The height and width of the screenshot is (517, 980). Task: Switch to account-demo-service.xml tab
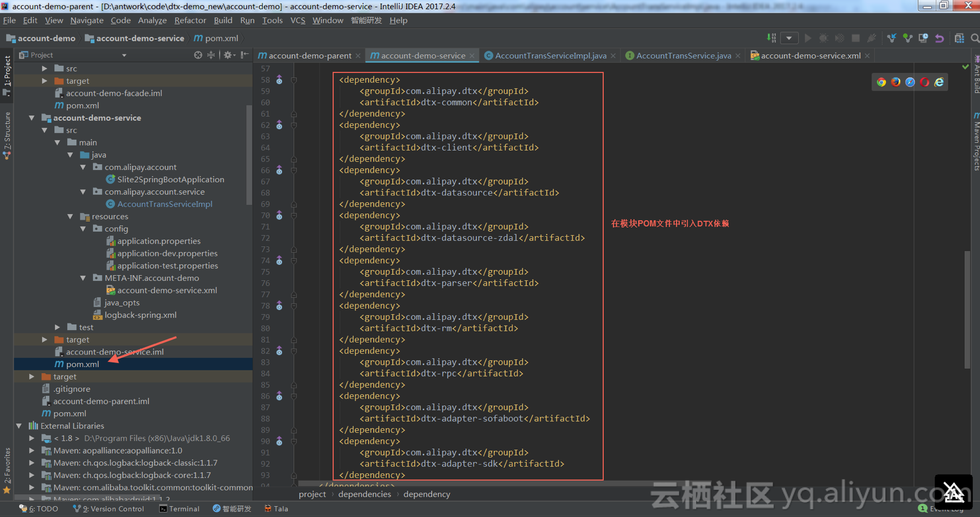[811, 55]
